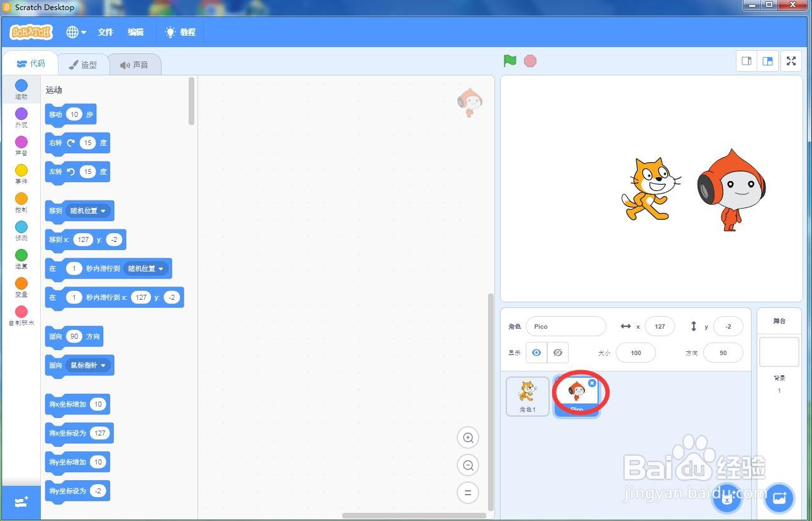Open the 文件 menu
Screen dimensions: 812x521
tap(106, 32)
